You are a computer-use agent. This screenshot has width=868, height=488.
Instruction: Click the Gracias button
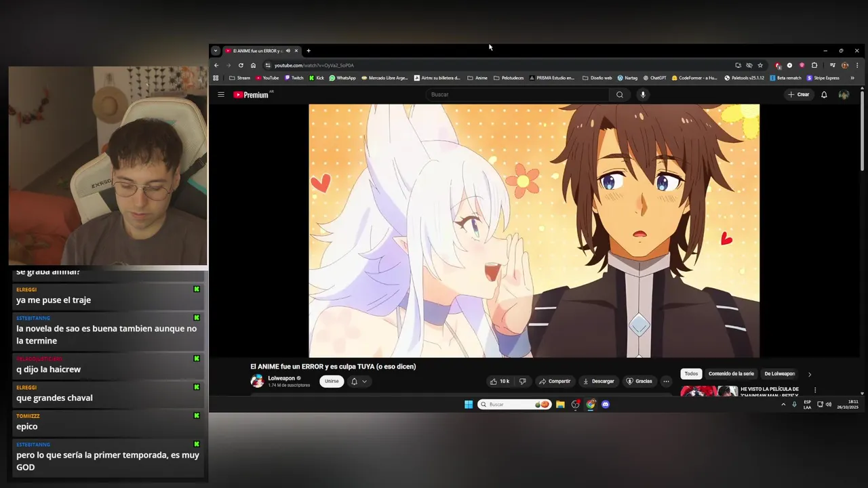tap(639, 381)
